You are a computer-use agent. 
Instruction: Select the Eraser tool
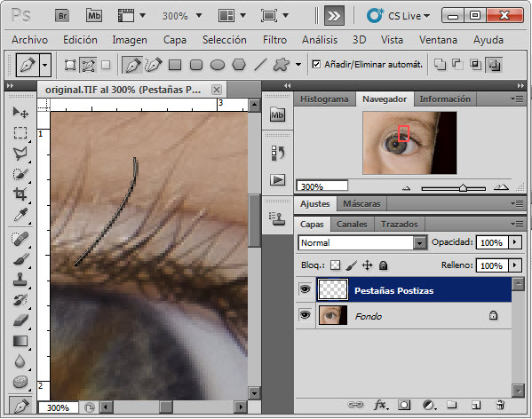tap(20, 320)
